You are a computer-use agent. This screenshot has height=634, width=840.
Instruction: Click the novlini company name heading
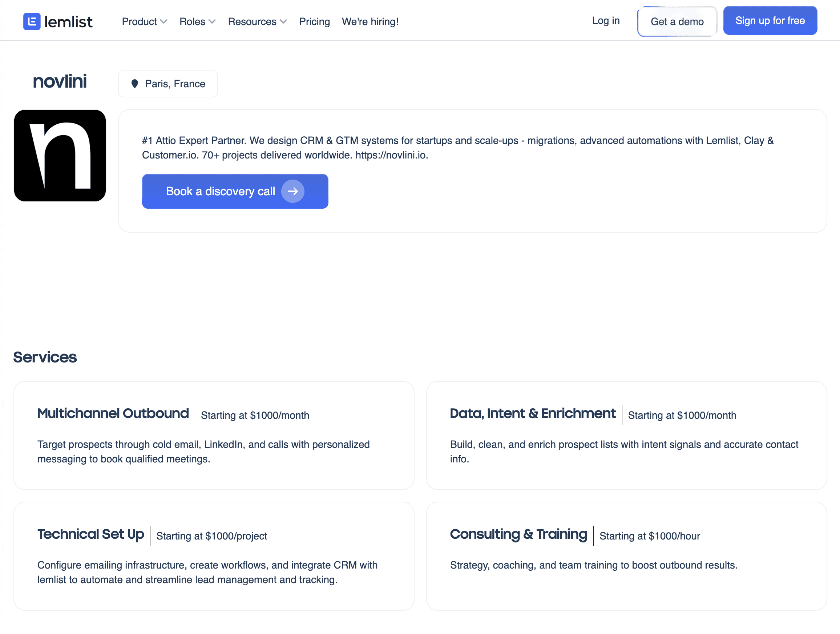click(x=60, y=81)
